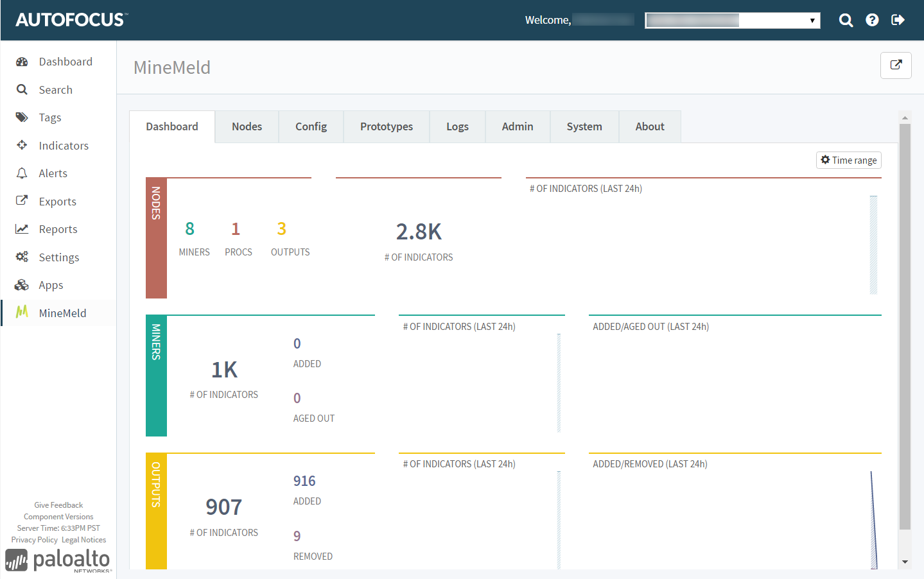Viewport: 924px width, 579px height.
Task: Open the Apps cubes icon
Action: click(x=22, y=285)
